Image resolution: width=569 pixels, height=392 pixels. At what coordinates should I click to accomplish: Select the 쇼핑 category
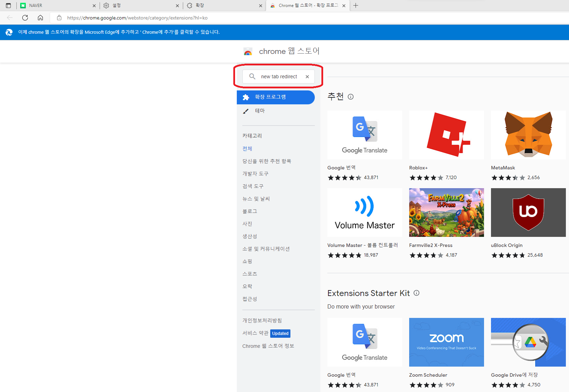pos(247,261)
